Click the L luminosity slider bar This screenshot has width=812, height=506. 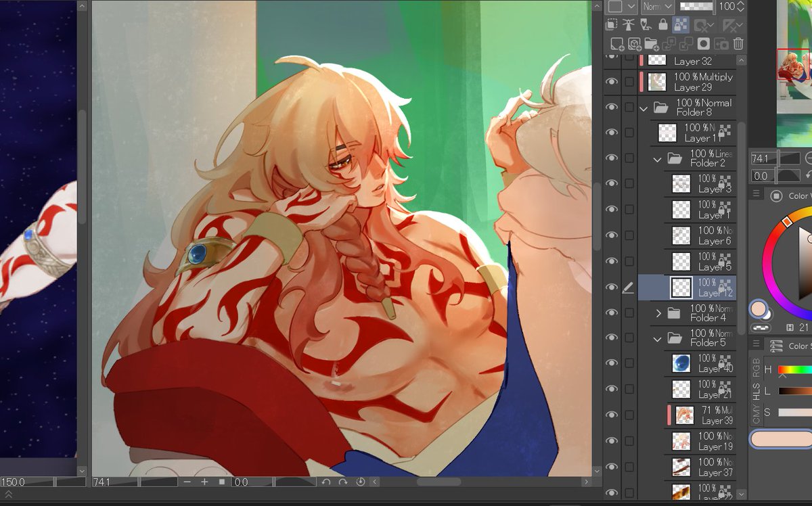[794, 391]
